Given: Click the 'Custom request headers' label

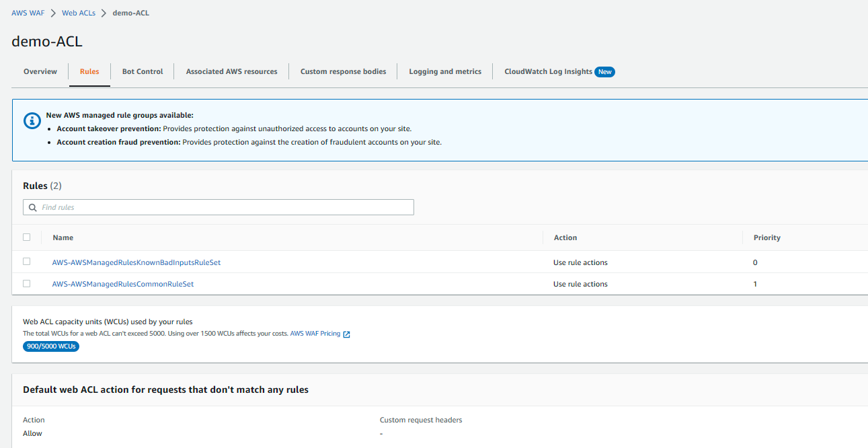Looking at the screenshot, I should coord(421,420).
